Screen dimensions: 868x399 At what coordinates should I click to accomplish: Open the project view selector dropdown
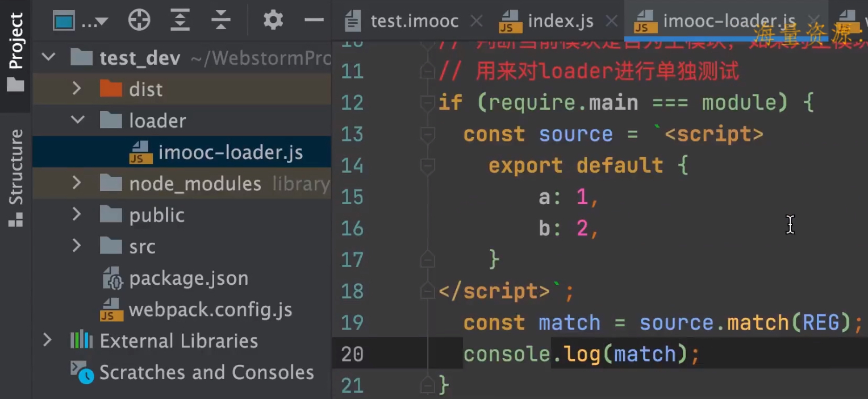click(80, 22)
